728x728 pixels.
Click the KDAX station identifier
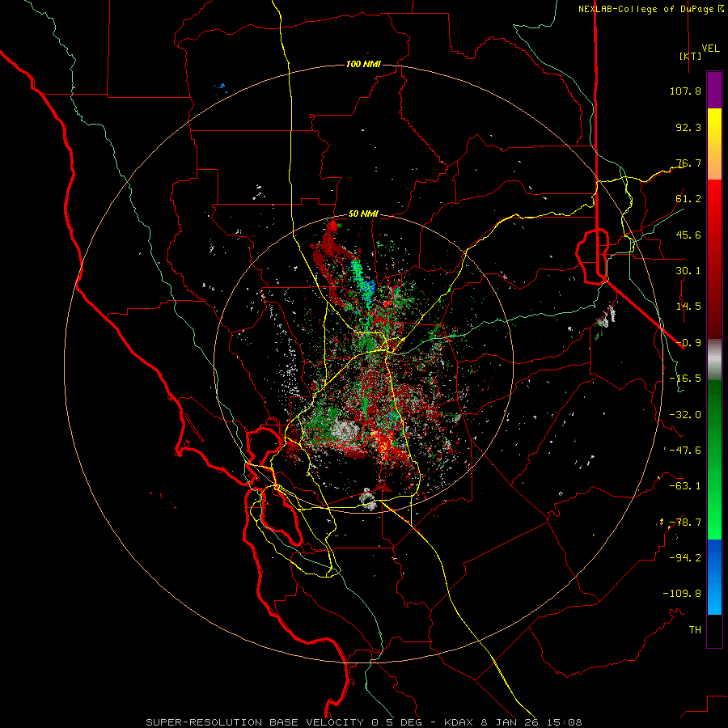tap(460, 722)
